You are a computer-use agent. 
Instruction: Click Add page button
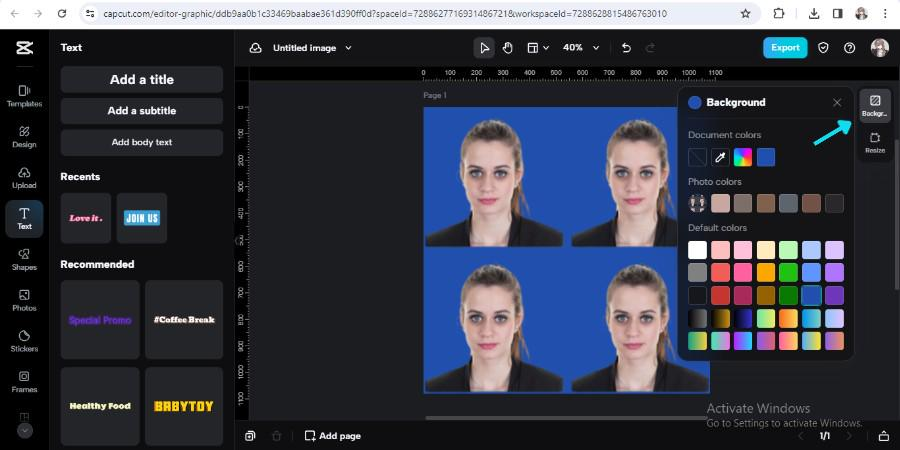333,436
